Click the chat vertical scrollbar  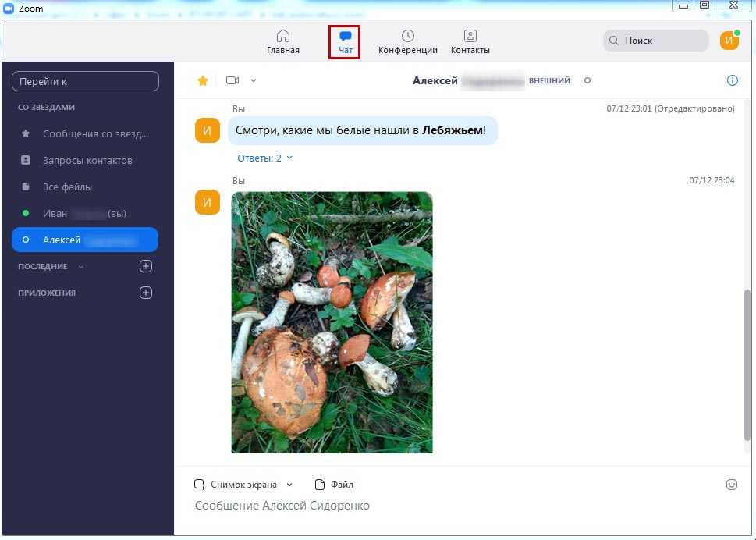click(x=747, y=367)
